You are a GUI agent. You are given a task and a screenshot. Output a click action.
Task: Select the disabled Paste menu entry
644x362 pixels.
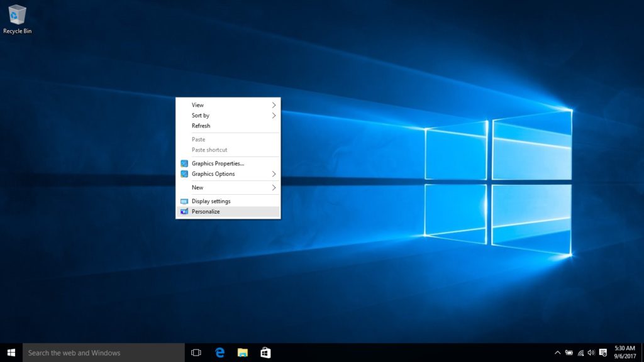tap(228, 139)
